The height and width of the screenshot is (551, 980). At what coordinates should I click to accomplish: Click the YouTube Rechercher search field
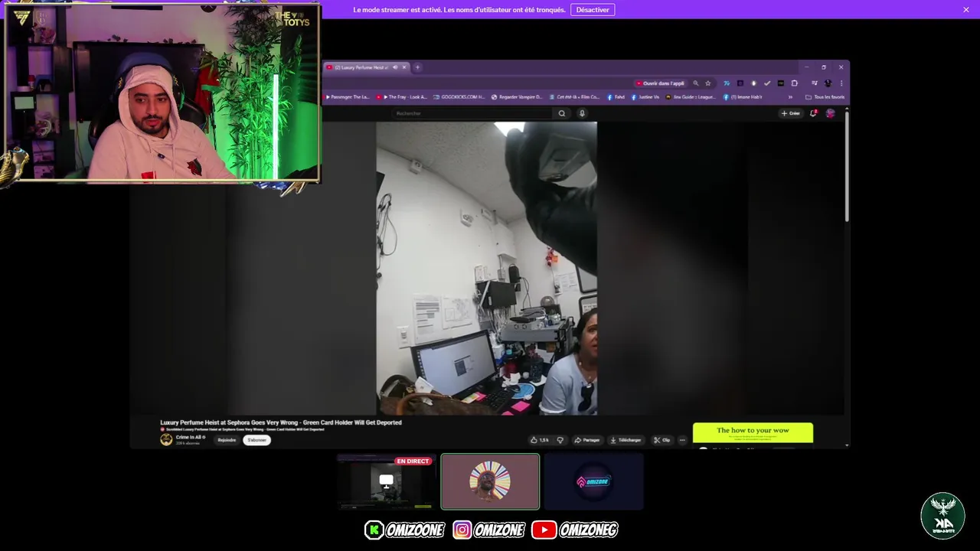(472, 113)
